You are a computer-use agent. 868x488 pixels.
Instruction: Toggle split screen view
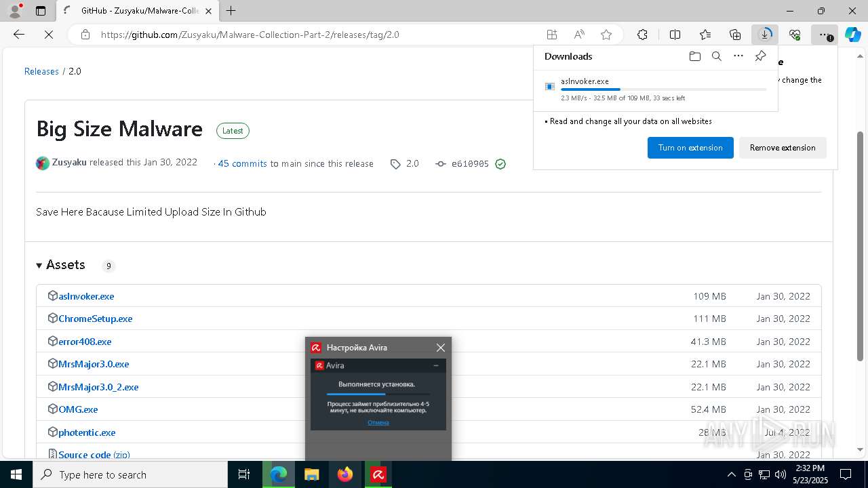click(x=675, y=35)
